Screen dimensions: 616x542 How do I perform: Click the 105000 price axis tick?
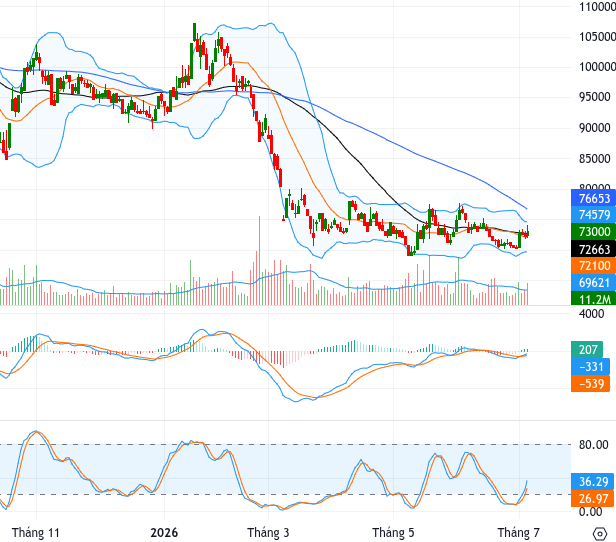click(x=597, y=37)
